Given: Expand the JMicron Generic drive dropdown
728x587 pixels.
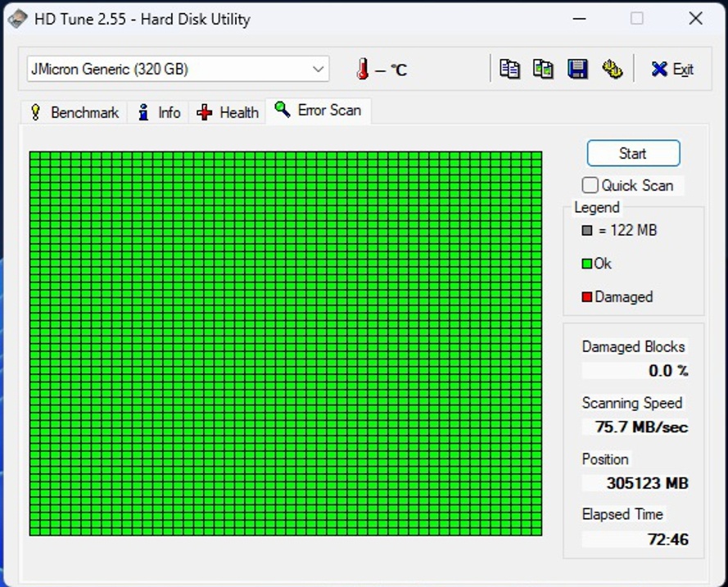Looking at the screenshot, I should point(319,70).
